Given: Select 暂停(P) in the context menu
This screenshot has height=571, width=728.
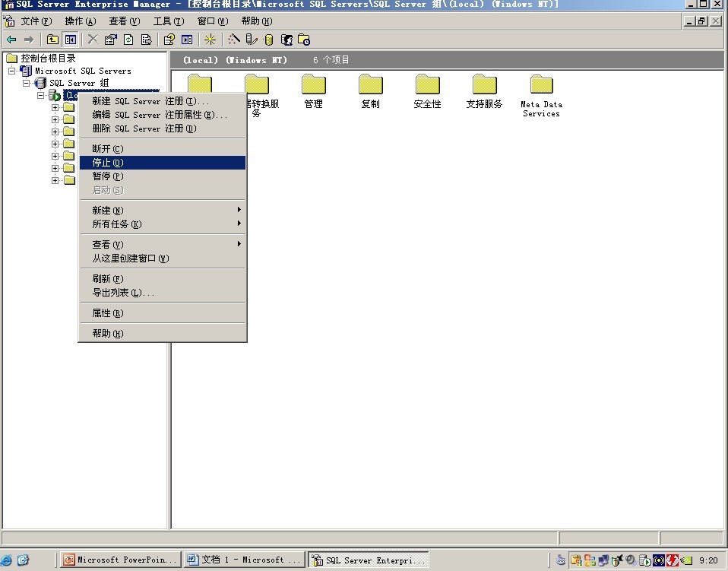Looking at the screenshot, I should click(163, 176).
